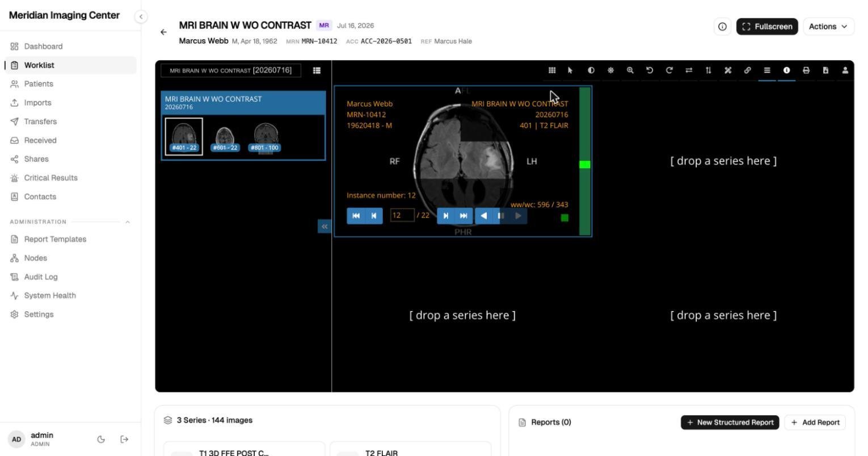Click the green instance scroll slider

pyautogui.click(x=584, y=165)
